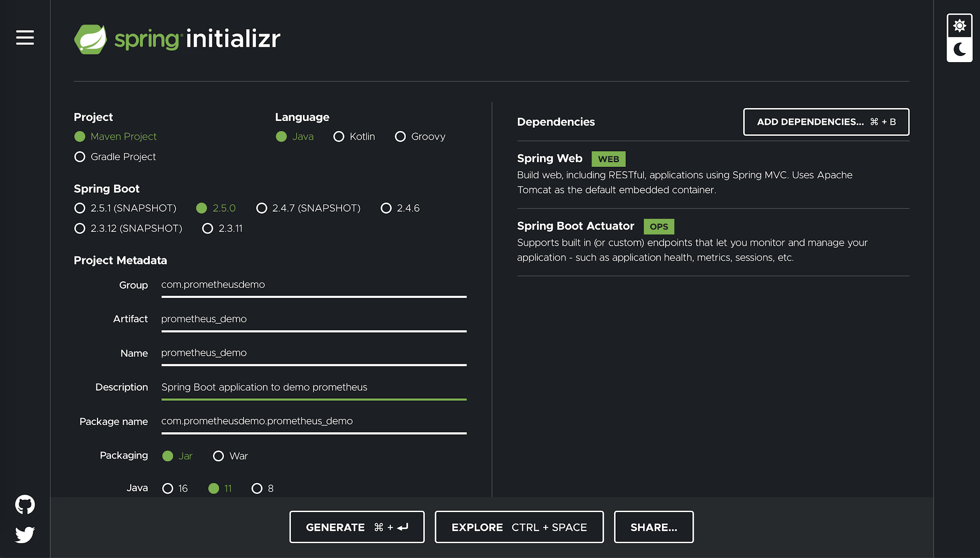Click the Generate button
The height and width of the screenshot is (558, 980).
(356, 527)
